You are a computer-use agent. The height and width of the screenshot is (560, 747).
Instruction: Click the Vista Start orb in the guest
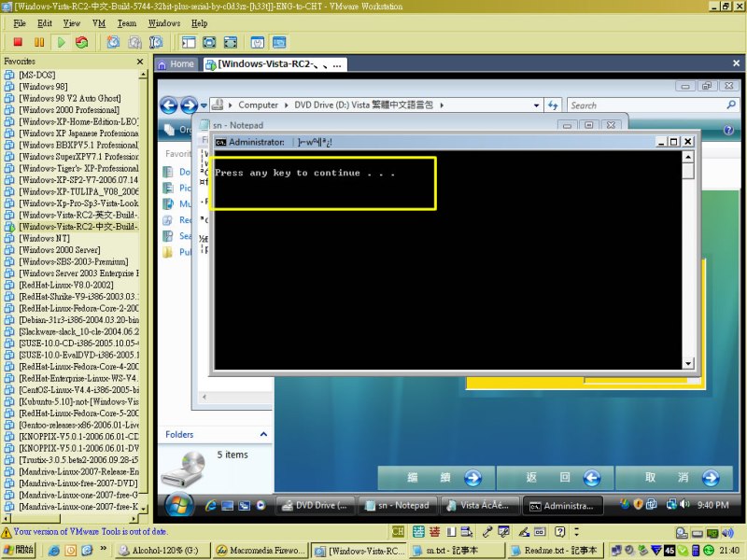[179, 504]
